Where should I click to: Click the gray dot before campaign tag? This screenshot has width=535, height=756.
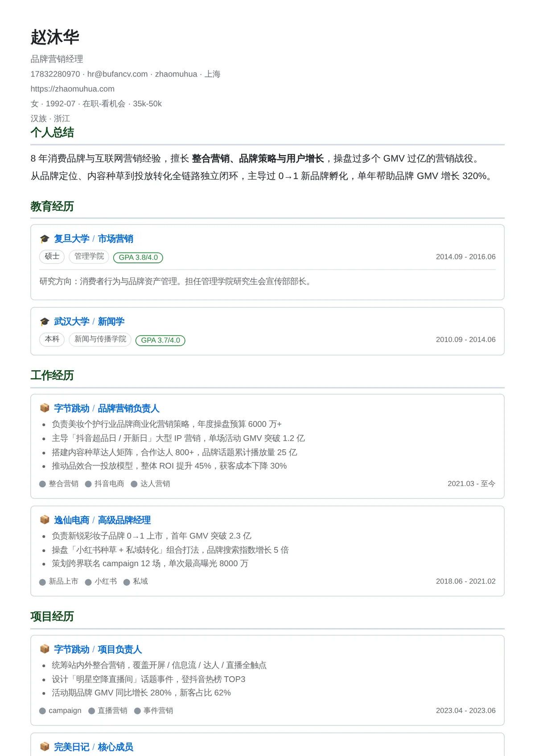43,711
